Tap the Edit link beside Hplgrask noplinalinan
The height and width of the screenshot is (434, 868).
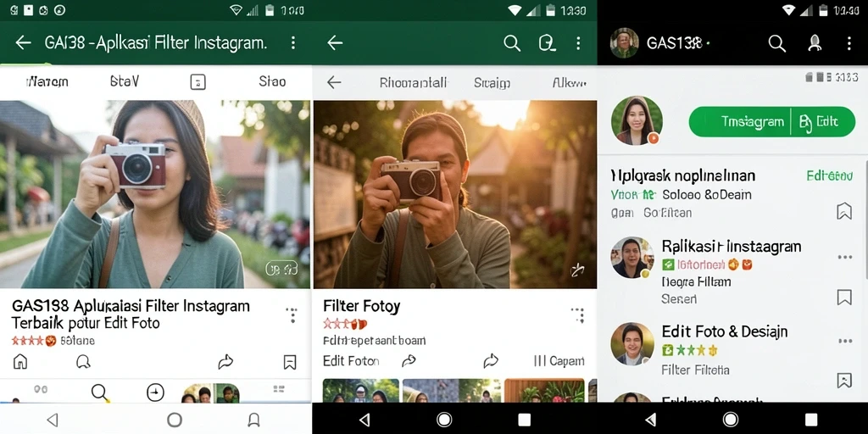click(x=829, y=176)
